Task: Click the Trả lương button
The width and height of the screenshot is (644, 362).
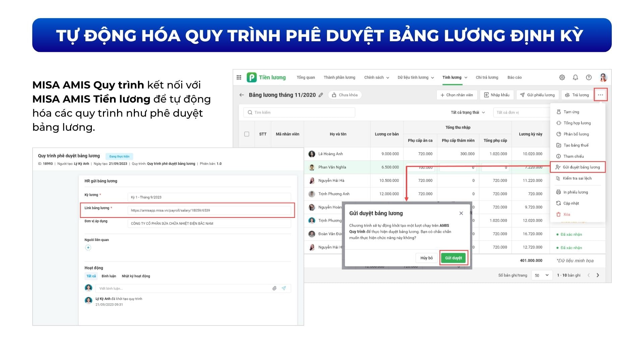Action: (x=577, y=95)
